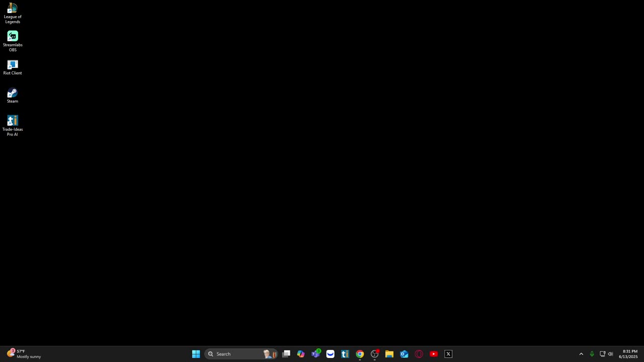Screen dimensions: 644x362
Task: Open Outlook from the taskbar
Action: click(x=404, y=354)
